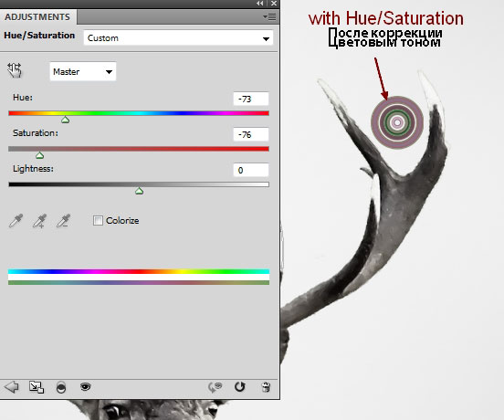Click the concentric circles on the antler
The height and width of the screenshot is (420, 504).
pos(397,122)
